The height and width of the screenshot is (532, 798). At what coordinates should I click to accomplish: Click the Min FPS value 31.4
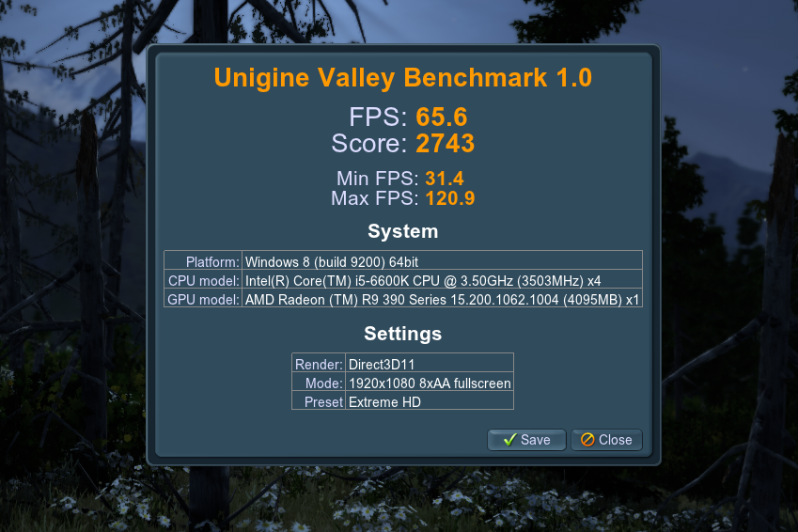pyautogui.click(x=445, y=179)
